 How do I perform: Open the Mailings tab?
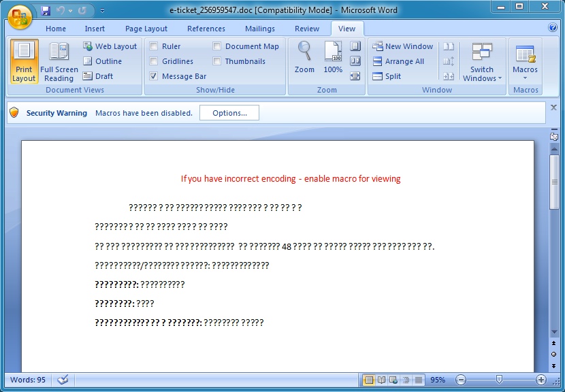[x=260, y=29]
